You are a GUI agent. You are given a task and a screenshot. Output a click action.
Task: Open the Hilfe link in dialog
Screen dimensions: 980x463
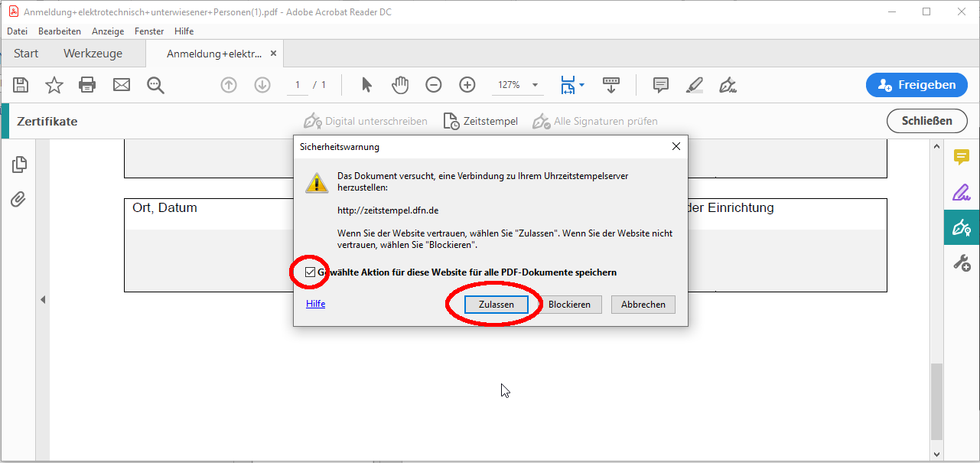click(x=315, y=304)
